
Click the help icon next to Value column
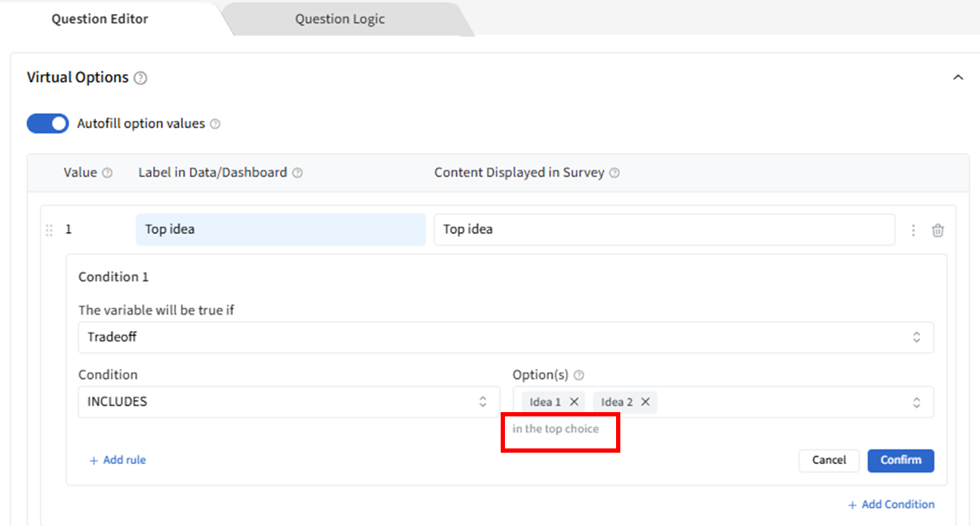click(108, 173)
